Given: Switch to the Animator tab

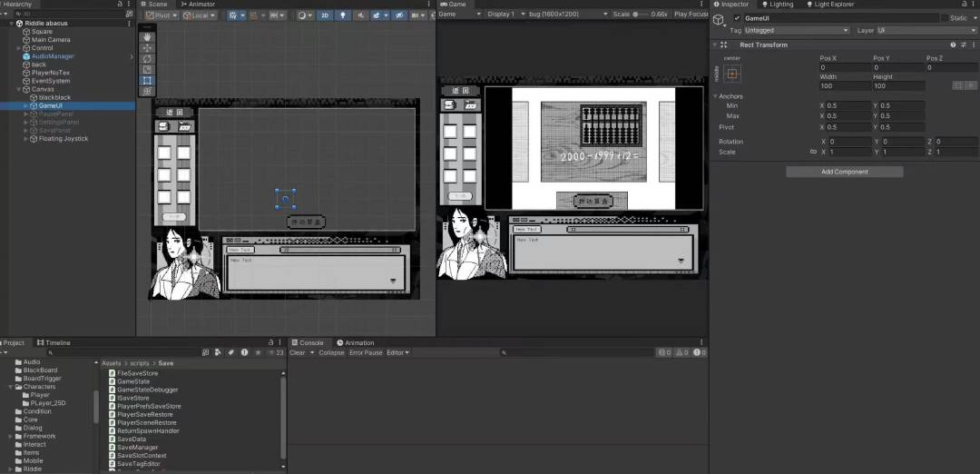Looking at the screenshot, I should tap(197, 4).
